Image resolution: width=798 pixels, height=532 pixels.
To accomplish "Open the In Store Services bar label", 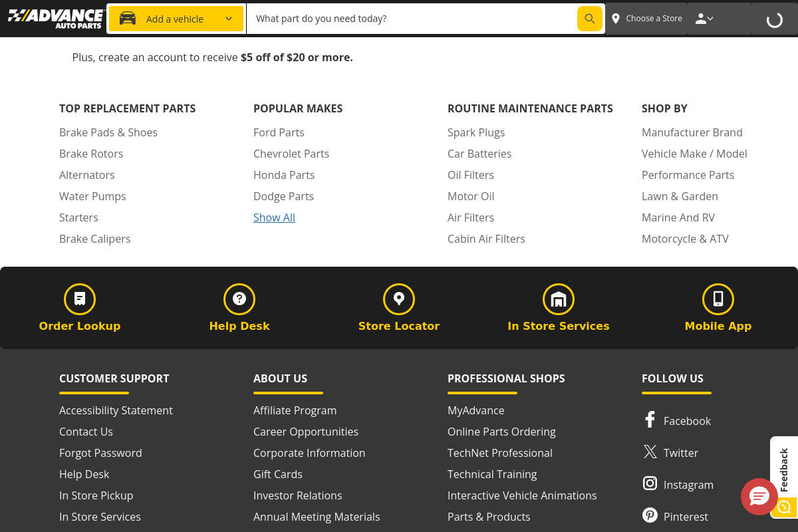I will pyautogui.click(x=559, y=326).
